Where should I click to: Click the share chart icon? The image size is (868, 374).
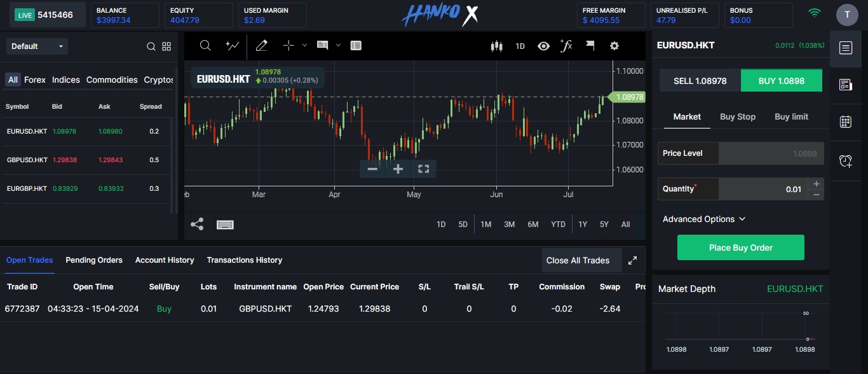(x=197, y=224)
